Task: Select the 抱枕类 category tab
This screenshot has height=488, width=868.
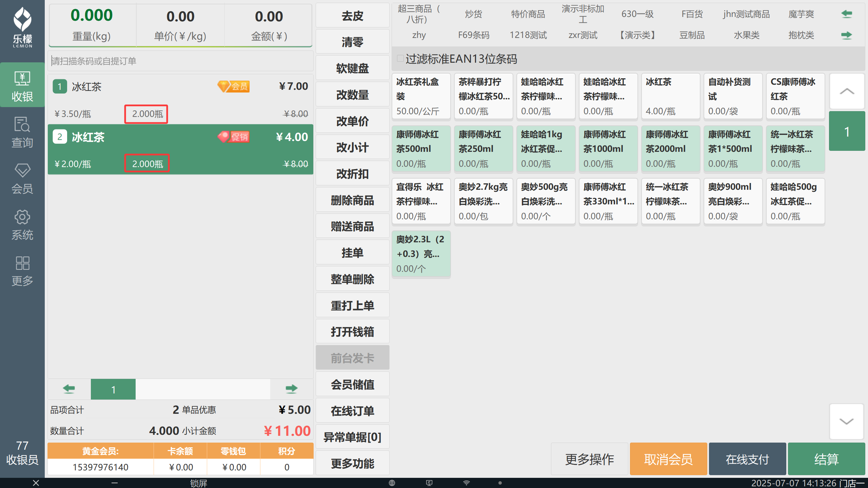Action: click(x=801, y=35)
